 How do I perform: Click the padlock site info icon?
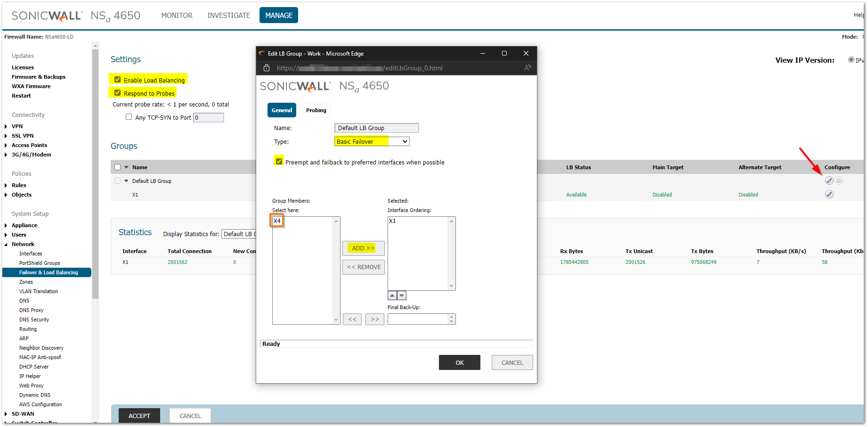267,68
